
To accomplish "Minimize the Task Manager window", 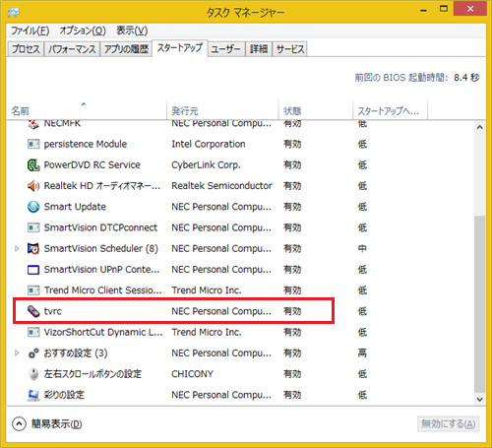I will pos(424,10).
